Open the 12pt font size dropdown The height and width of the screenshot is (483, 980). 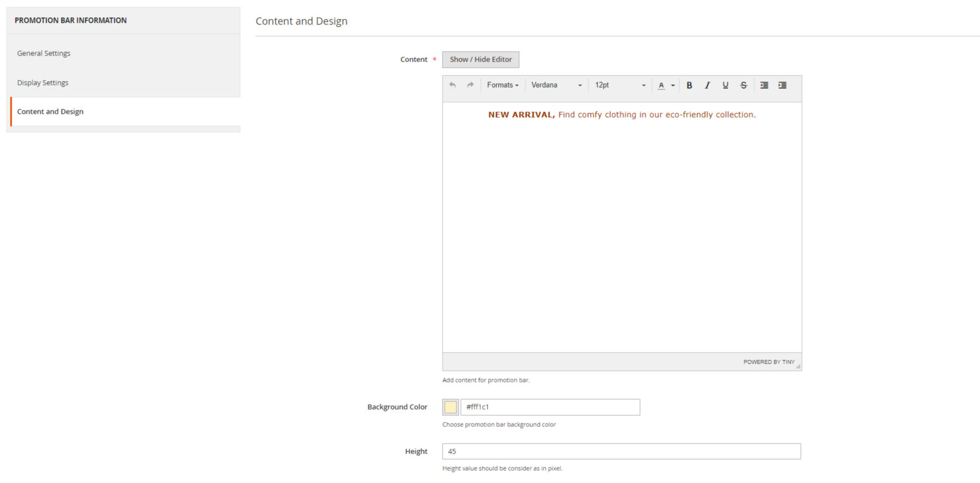(x=620, y=85)
